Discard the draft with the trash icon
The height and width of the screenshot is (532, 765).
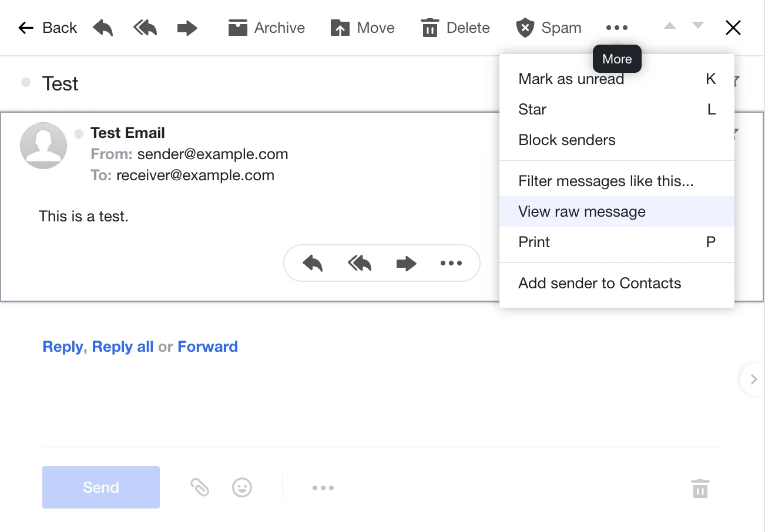click(700, 488)
